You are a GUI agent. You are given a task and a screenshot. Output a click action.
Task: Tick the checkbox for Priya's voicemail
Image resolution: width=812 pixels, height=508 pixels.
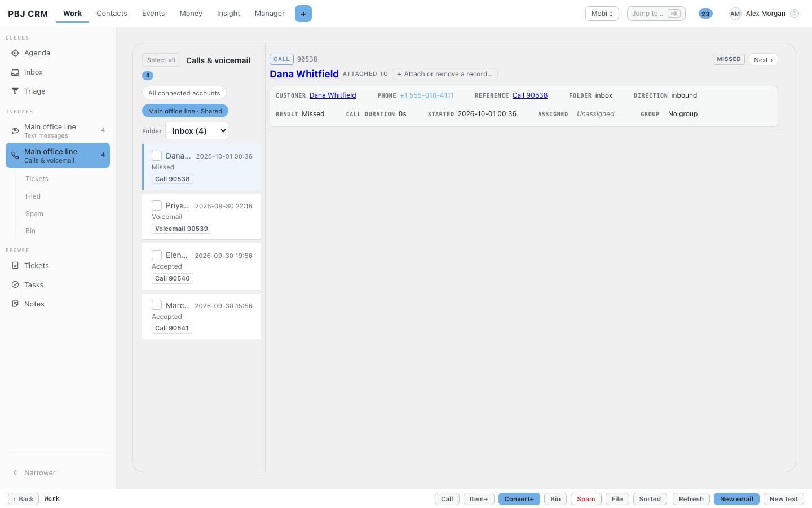pyautogui.click(x=157, y=205)
